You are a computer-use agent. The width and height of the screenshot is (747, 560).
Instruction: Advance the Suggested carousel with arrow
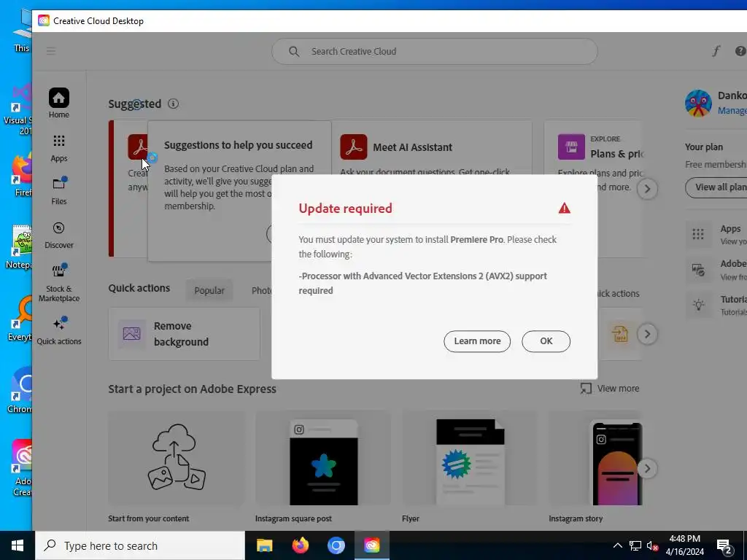click(x=647, y=189)
